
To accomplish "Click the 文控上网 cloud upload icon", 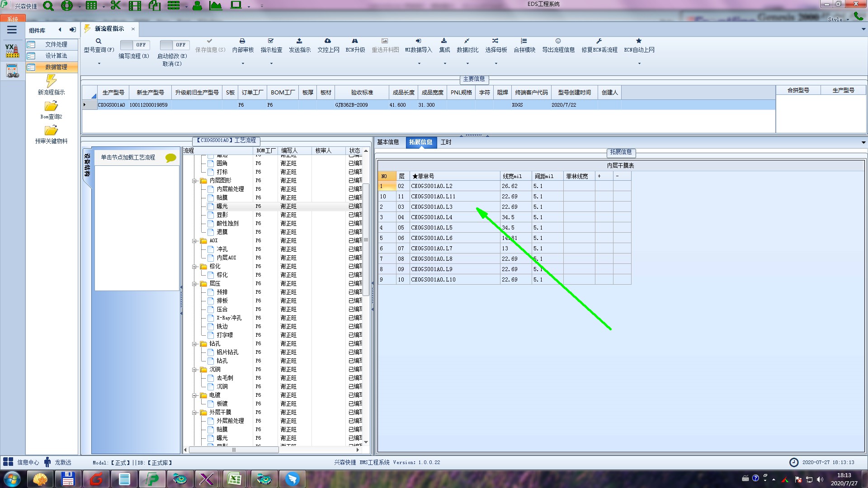I will [328, 41].
